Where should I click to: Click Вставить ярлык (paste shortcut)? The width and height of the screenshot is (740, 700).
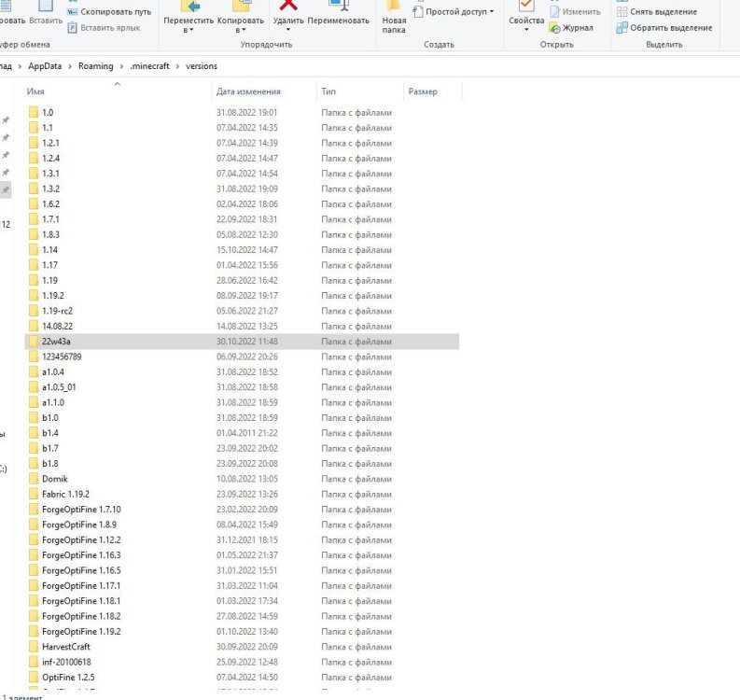105,28
